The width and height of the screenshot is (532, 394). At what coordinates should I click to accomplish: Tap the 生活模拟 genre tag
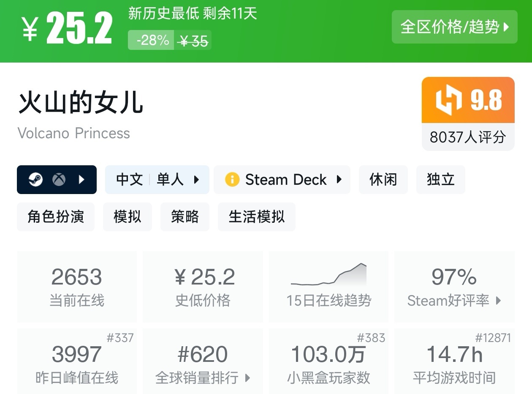click(256, 217)
